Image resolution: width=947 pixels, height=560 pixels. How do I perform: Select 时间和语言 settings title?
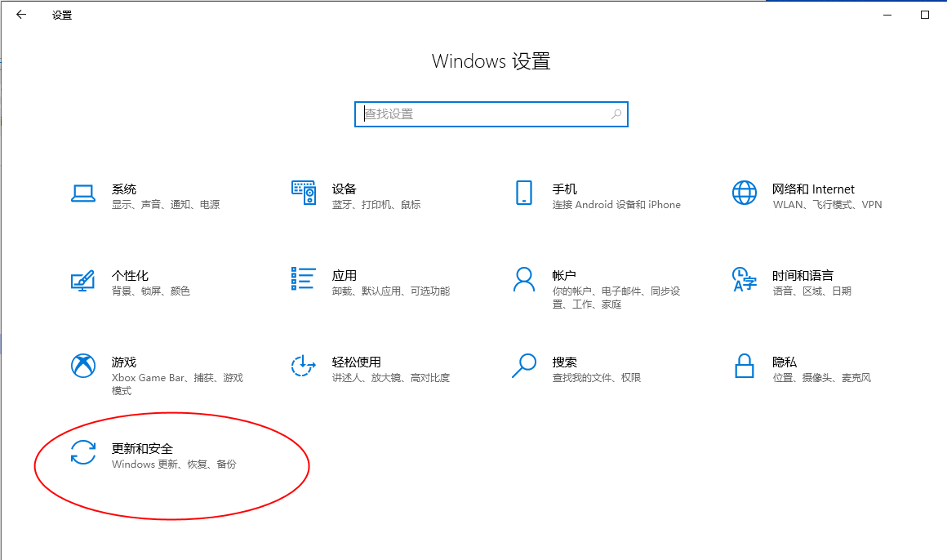point(803,275)
